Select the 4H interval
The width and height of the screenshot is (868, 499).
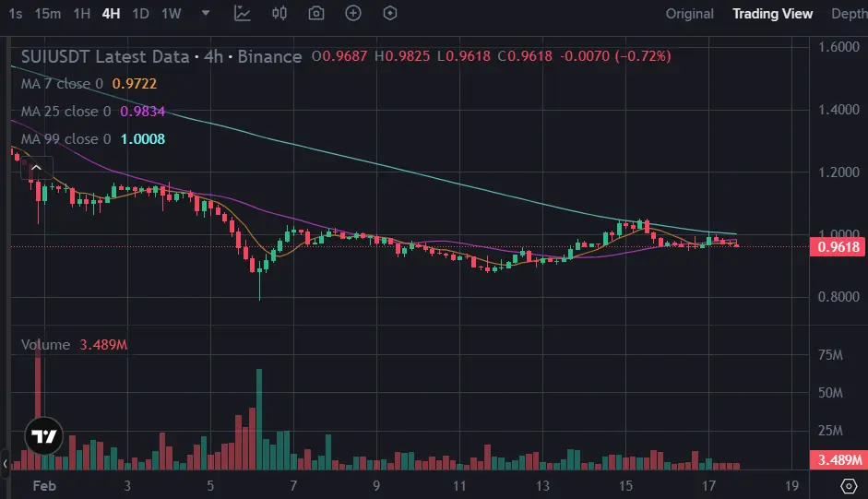coord(112,13)
